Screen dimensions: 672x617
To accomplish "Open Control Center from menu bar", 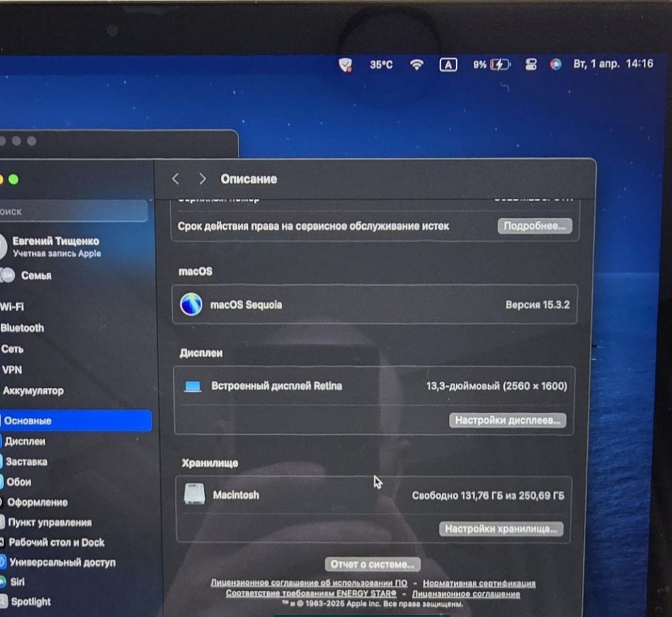I will coord(530,65).
